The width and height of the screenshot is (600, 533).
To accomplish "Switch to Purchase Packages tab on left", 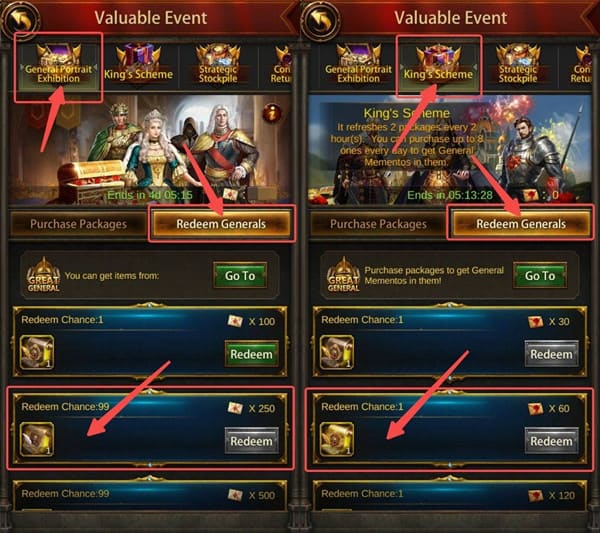I will [78, 224].
